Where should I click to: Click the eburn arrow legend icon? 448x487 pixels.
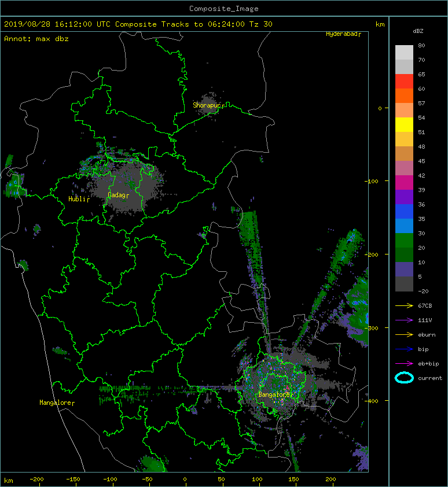(x=404, y=334)
